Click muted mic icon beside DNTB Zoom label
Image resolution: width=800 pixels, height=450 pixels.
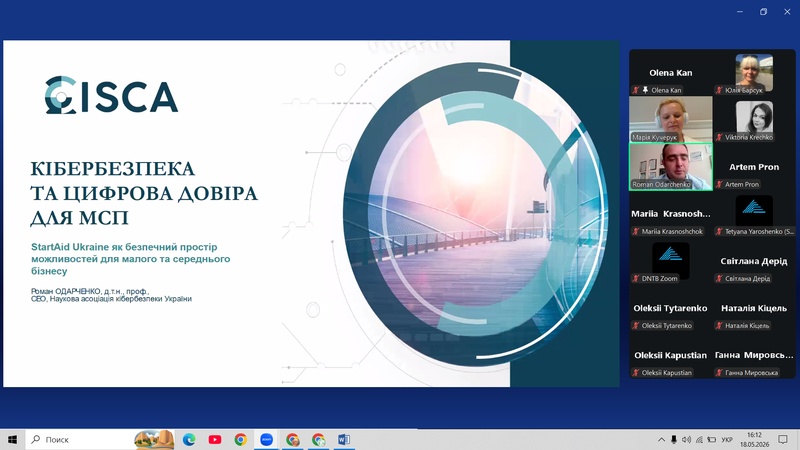coord(636,279)
